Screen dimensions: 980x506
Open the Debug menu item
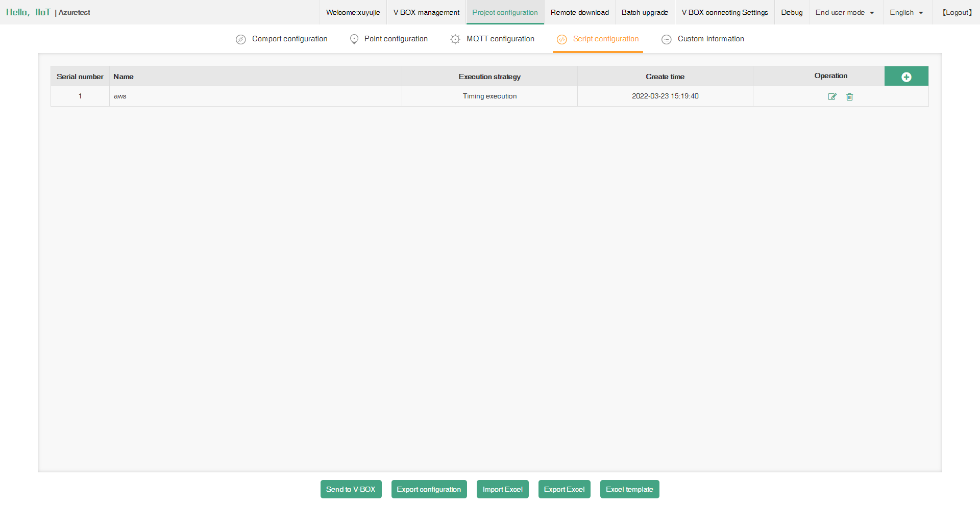[792, 12]
